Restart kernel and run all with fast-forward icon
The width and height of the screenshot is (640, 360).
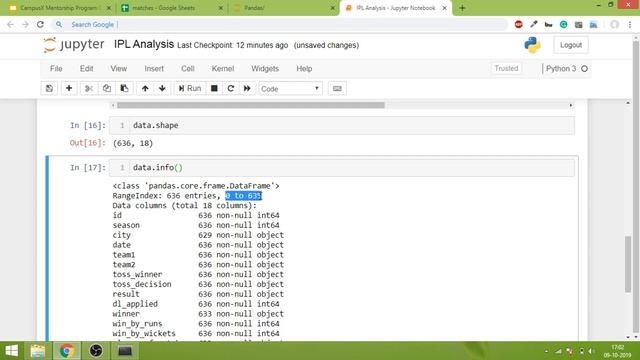point(247,89)
